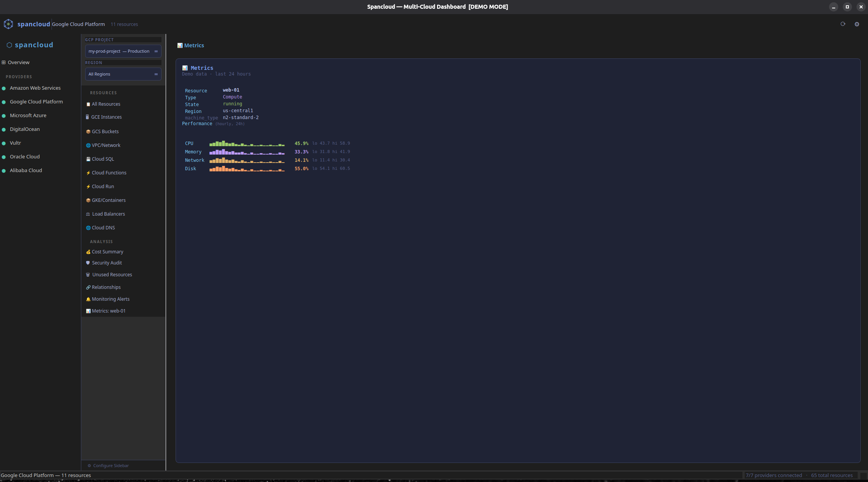
Task: Click the VPC/Network globe icon
Action: pyautogui.click(x=88, y=145)
